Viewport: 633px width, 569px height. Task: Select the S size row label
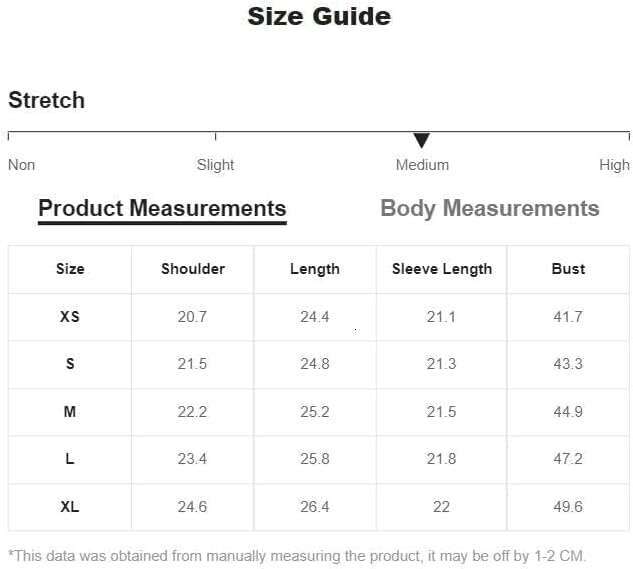coord(70,364)
